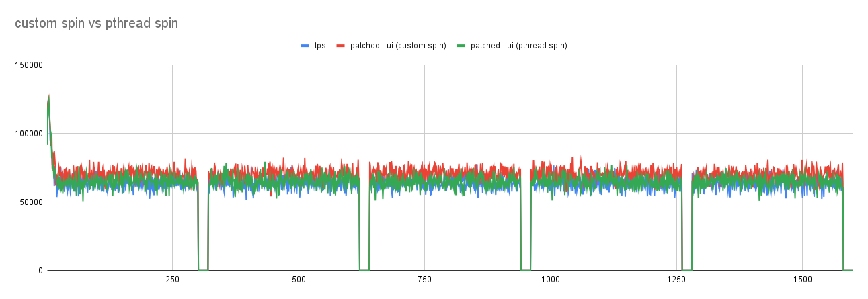Click the 0 y-axis label

point(40,271)
